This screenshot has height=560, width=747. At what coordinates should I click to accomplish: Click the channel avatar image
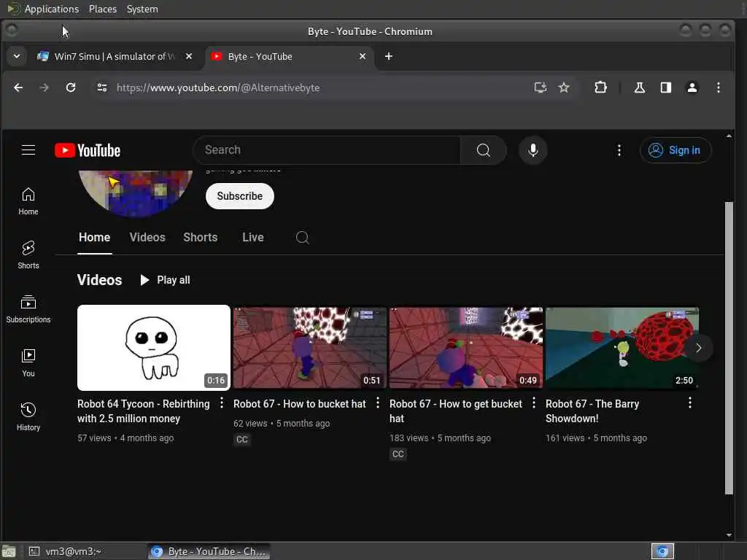pos(135,192)
